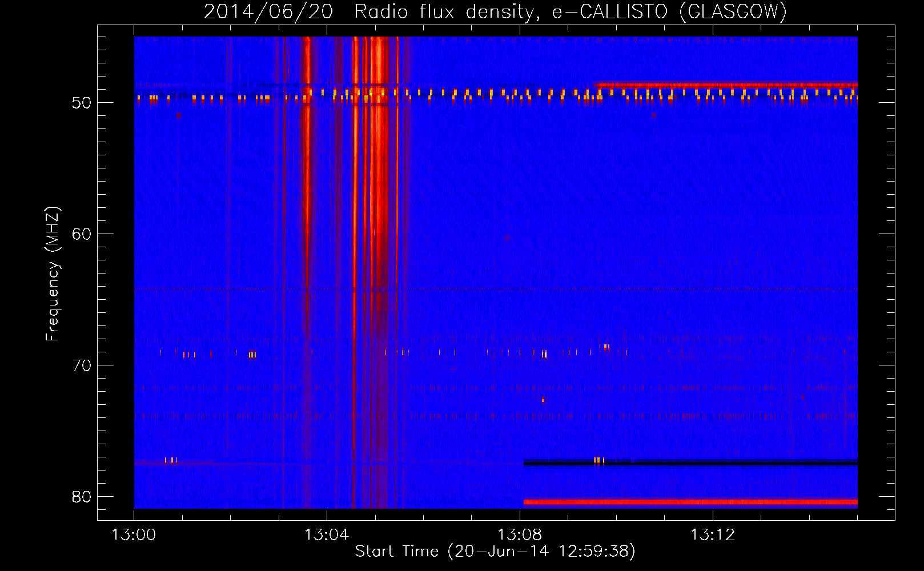Click the 50 MHz frequency tick label

(x=82, y=103)
